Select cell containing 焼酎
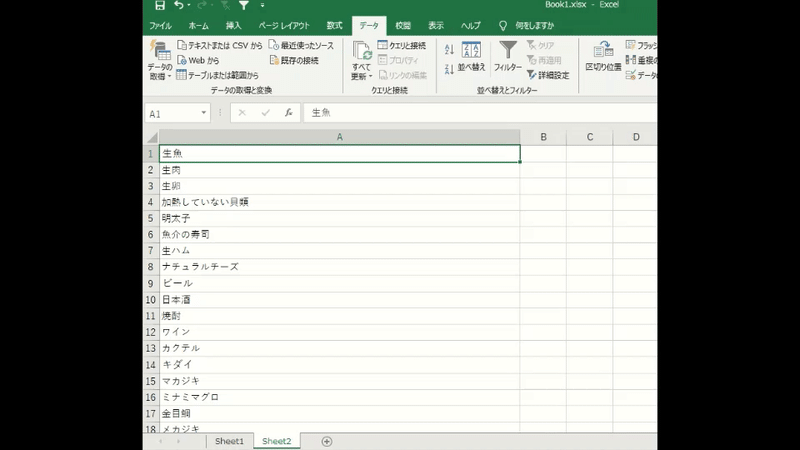 tap(339, 316)
